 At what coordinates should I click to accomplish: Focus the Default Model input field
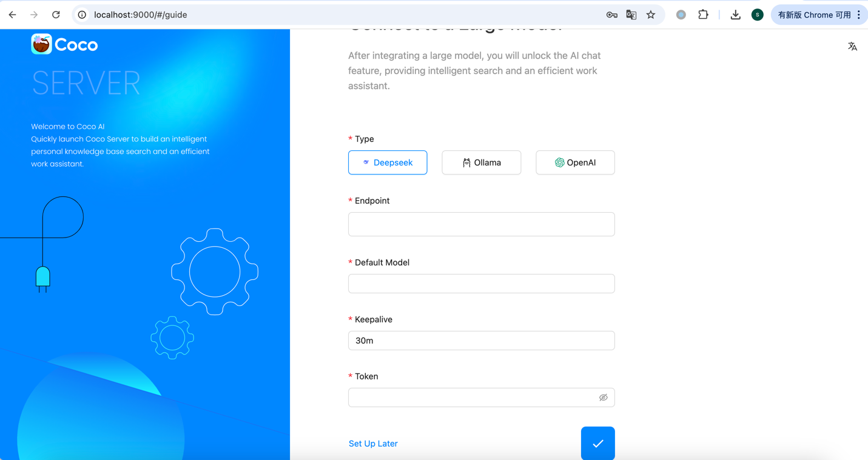click(482, 284)
